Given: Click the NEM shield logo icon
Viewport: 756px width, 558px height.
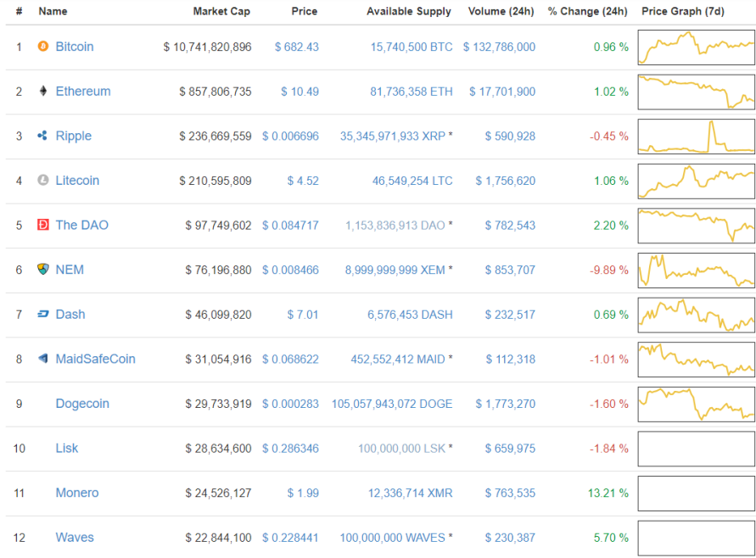Looking at the screenshot, I should click(x=43, y=270).
